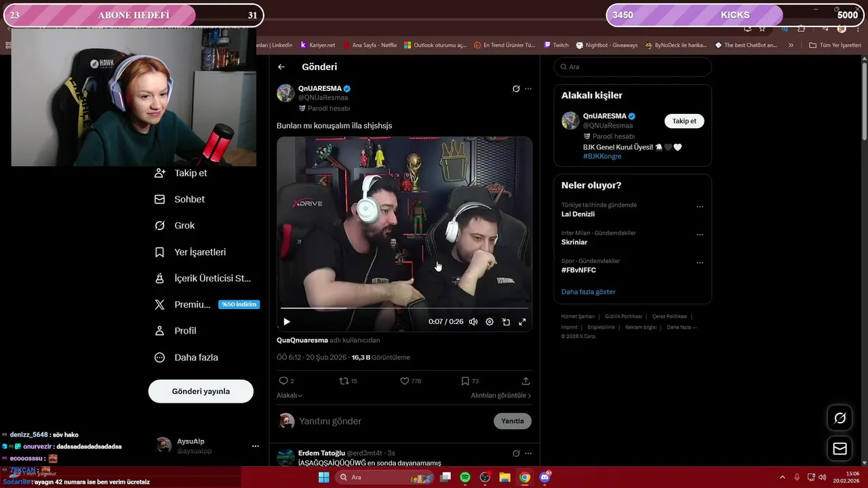Go back using the arrow beside Gönderi

pyautogui.click(x=281, y=67)
